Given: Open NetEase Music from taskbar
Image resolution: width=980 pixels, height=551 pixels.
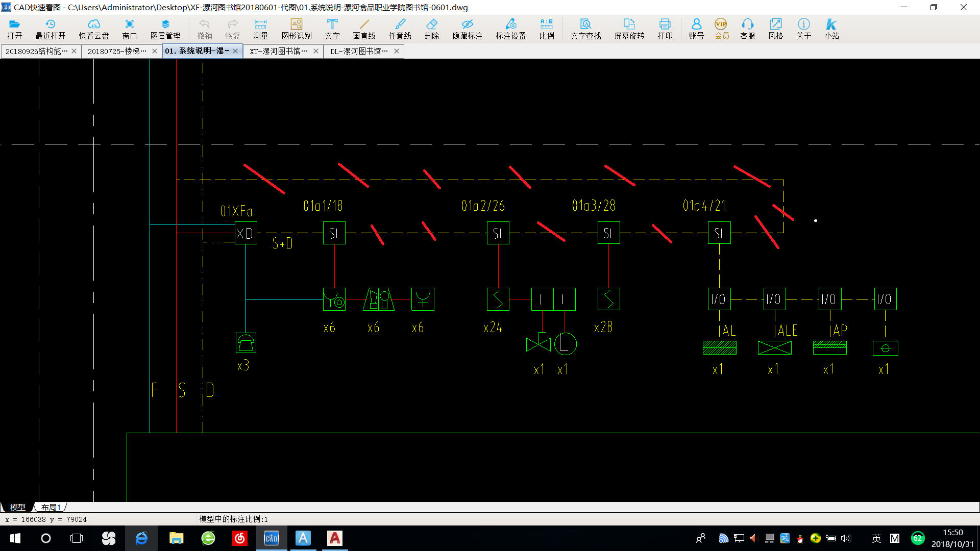Looking at the screenshot, I should [240, 538].
